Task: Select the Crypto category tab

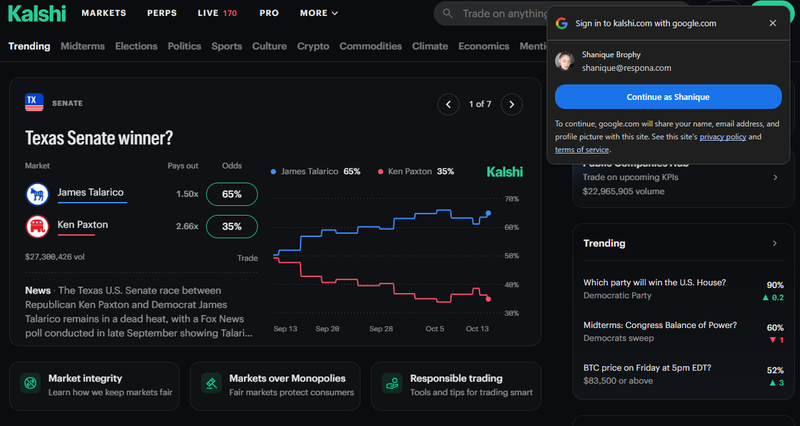Action: (313, 46)
